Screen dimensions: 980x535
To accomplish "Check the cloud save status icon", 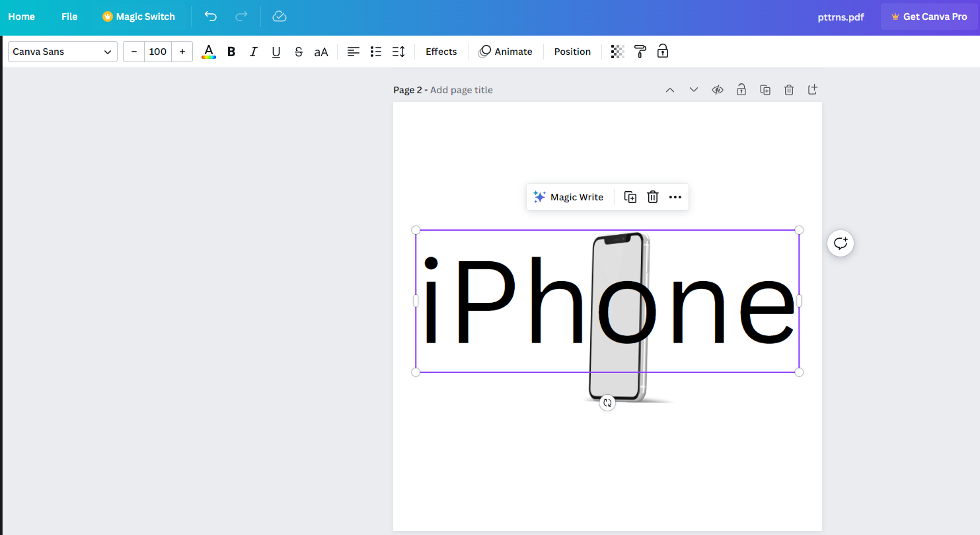I will tap(280, 17).
